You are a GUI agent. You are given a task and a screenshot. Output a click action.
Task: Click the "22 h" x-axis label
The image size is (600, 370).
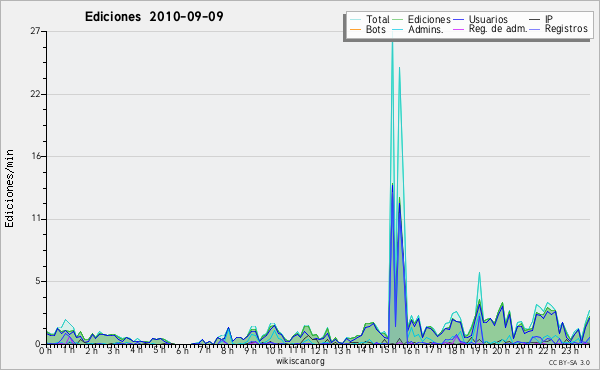(x=546, y=350)
